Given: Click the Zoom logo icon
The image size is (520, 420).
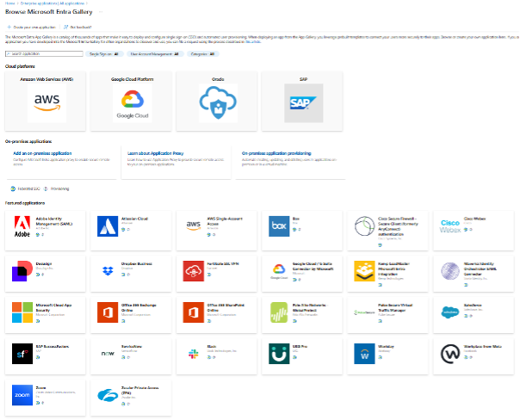Looking at the screenshot, I should tap(22, 395).
